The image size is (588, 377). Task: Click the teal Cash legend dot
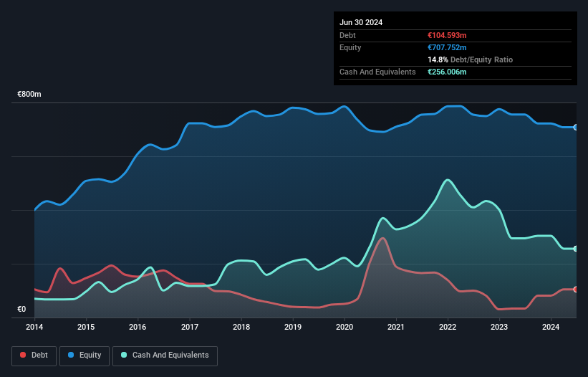tap(124, 355)
